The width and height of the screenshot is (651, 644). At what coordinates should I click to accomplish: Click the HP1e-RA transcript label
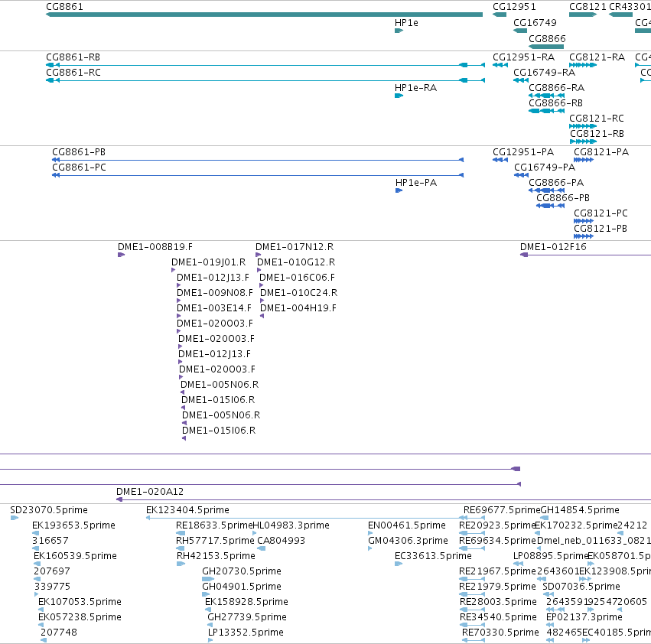[415, 88]
